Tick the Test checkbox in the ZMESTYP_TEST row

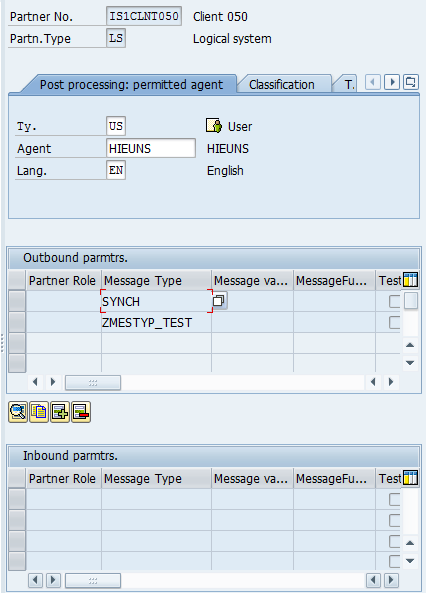click(395, 323)
